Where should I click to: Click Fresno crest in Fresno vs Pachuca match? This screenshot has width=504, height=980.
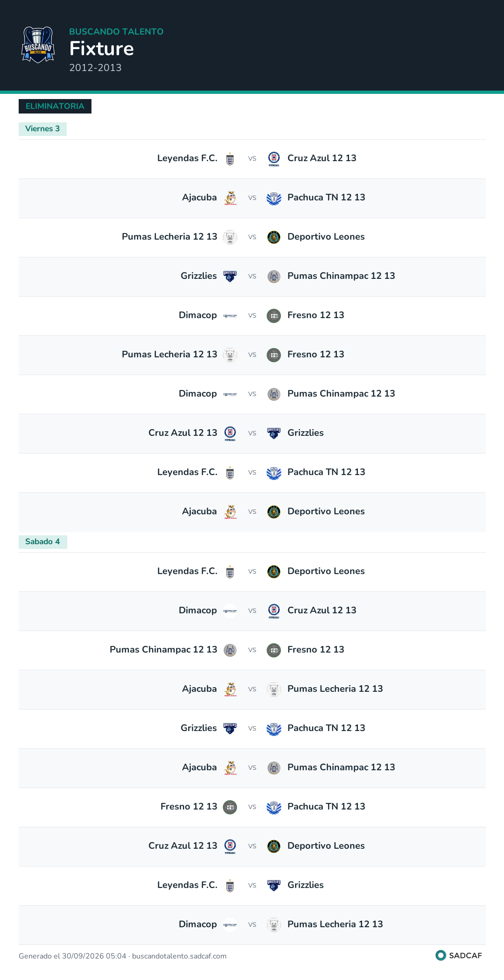coord(230,807)
